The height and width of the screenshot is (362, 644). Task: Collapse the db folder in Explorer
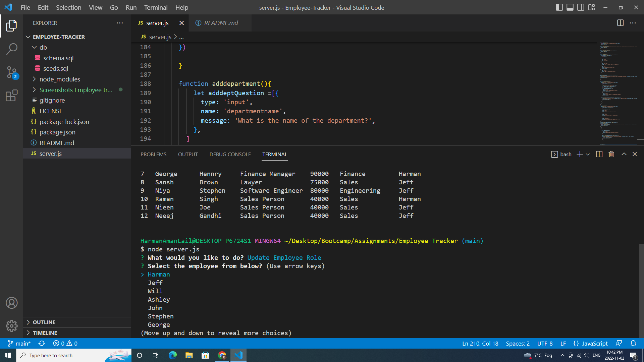click(34, 47)
